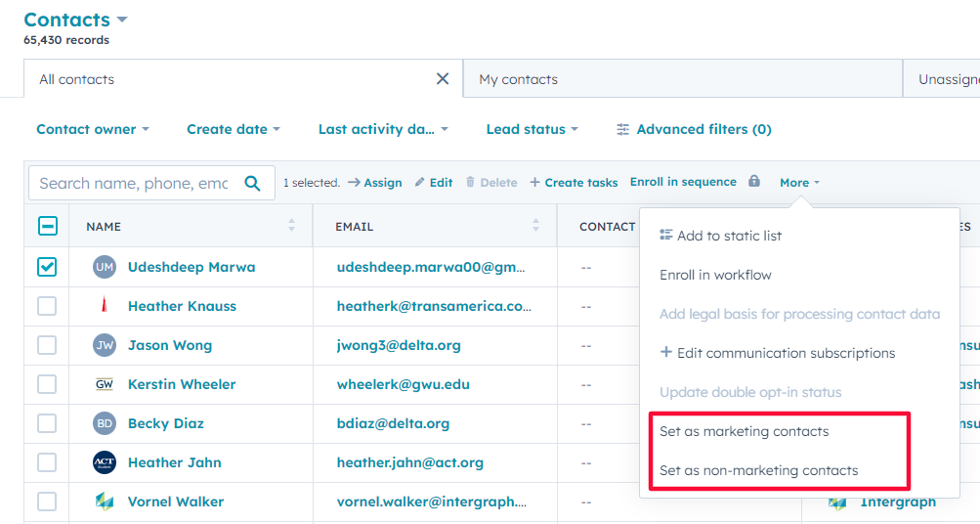Screen dimensions: 980x524
Task: Click the Heather Knauss company logo icon
Action: coord(105,306)
